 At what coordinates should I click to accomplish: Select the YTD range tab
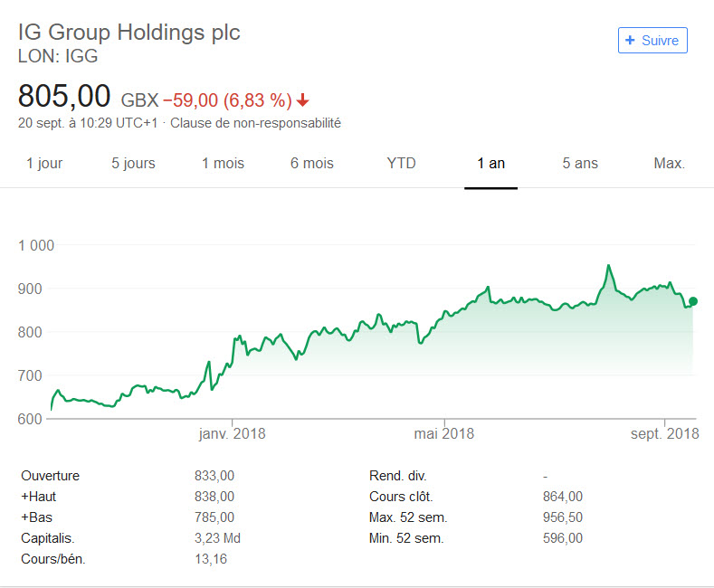point(401,164)
